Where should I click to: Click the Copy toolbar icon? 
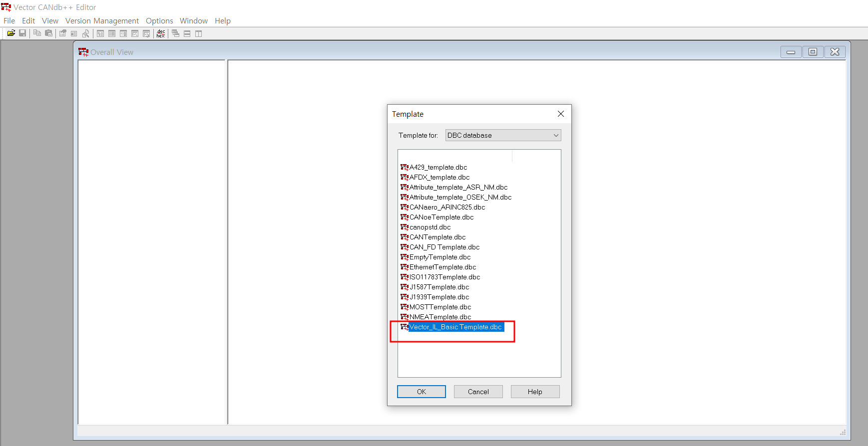click(37, 33)
